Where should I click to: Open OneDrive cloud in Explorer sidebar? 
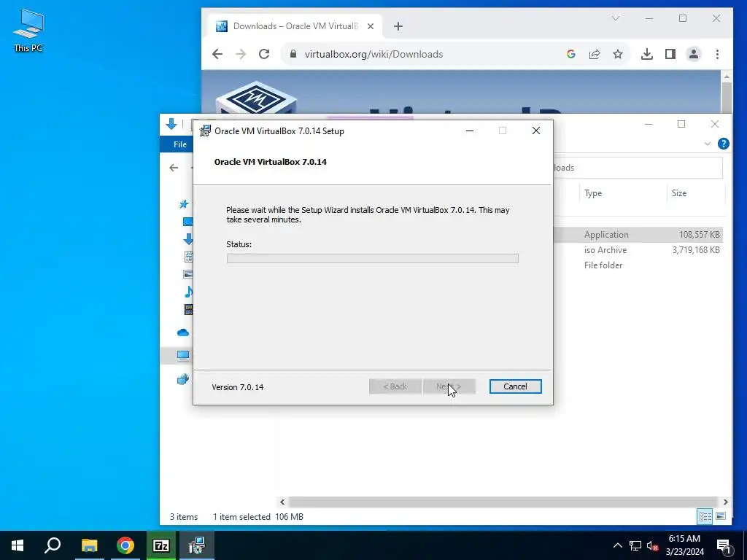(183, 332)
